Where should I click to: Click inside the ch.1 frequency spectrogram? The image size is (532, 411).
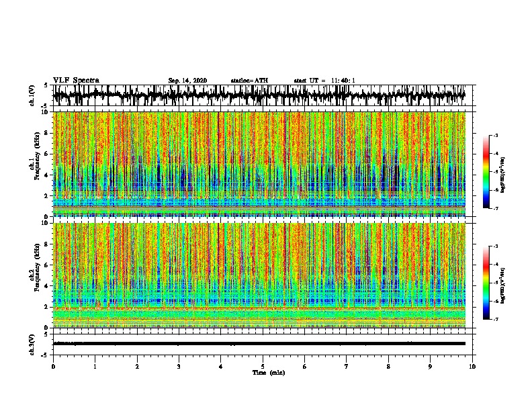(259, 164)
